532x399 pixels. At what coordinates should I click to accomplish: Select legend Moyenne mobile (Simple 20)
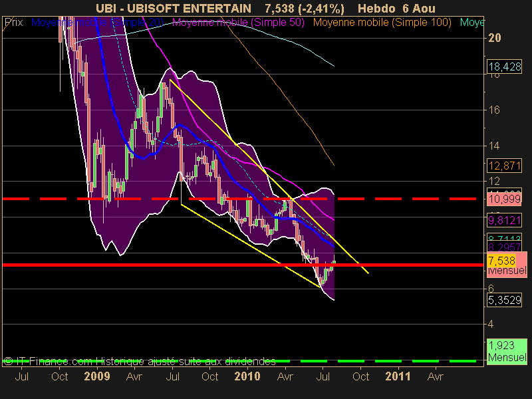coord(97,23)
